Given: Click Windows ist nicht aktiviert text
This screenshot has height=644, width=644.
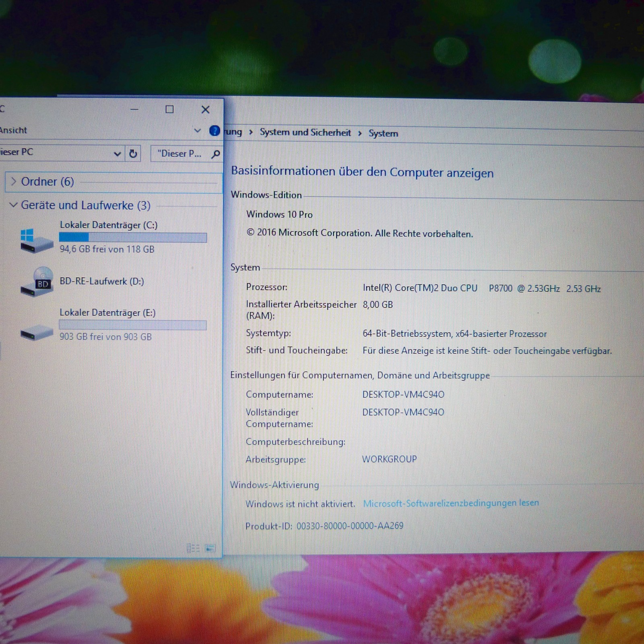Looking at the screenshot, I should pos(300,504).
